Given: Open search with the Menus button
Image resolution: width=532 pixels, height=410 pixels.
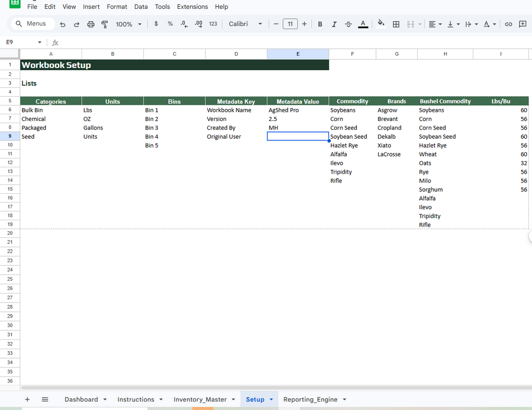Looking at the screenshot, I should click(x=32, y=23).
